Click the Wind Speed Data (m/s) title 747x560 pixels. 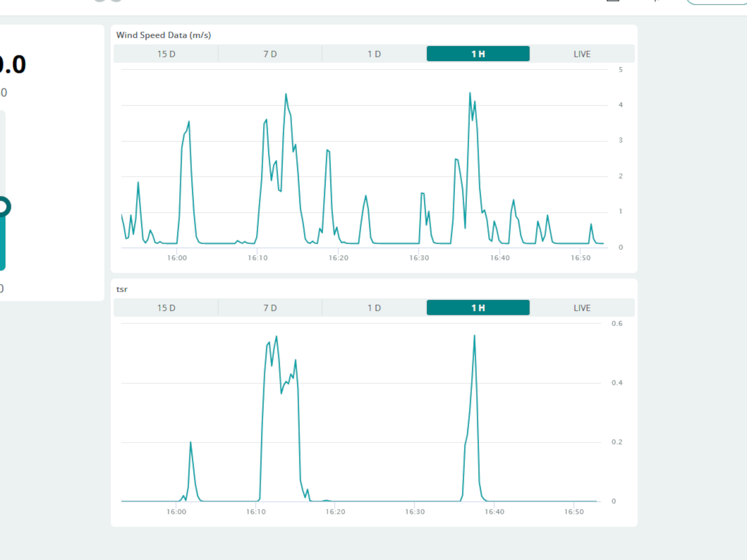(x=164, y=35)
